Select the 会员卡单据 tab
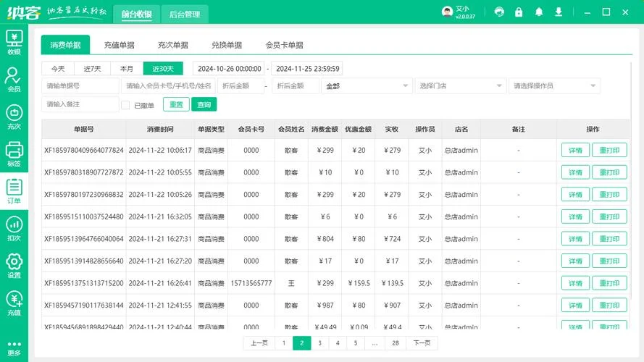644x362 pixels. pyautogui.click(x=284, y=45)
